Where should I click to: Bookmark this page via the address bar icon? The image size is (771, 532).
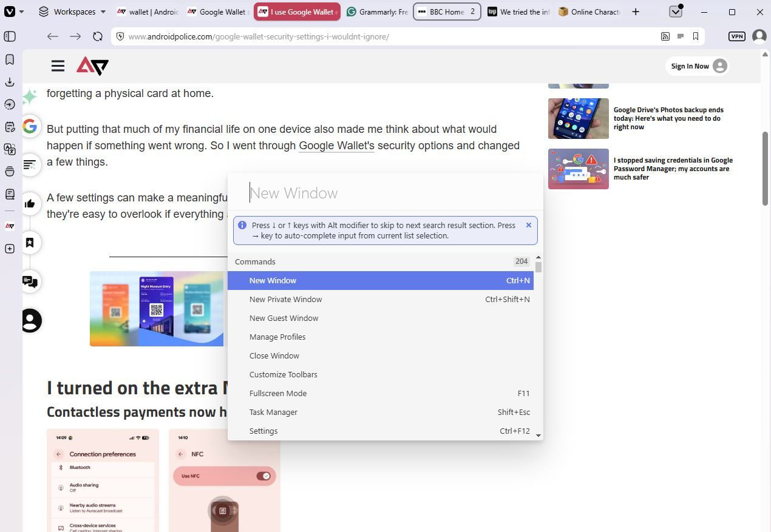696,36
